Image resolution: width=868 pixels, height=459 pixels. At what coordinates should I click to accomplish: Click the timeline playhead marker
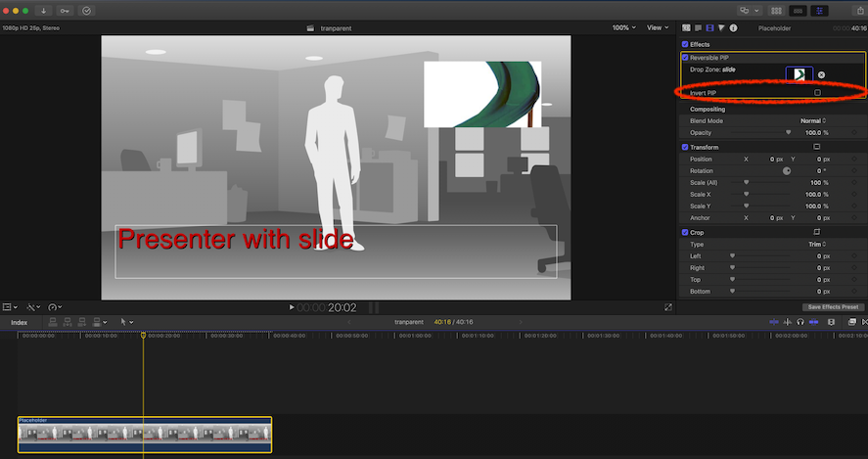tap(144, 335)
